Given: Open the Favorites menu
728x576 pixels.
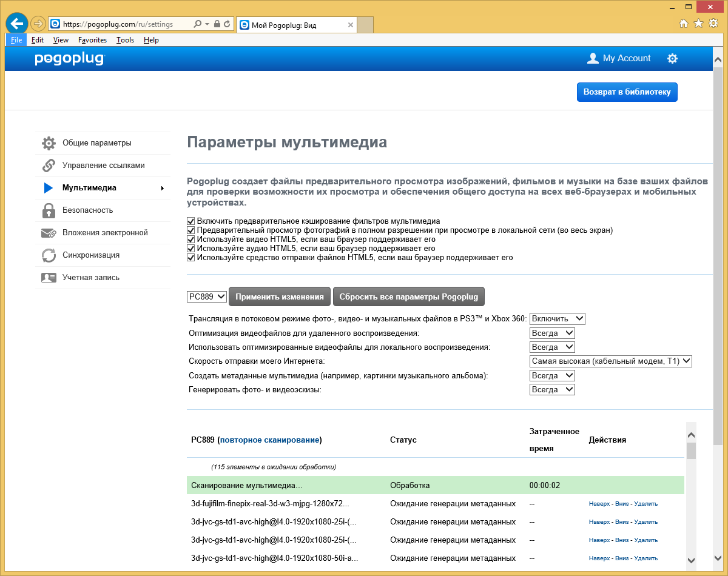Looking at the screenshot, I should [x=92, y=40].
